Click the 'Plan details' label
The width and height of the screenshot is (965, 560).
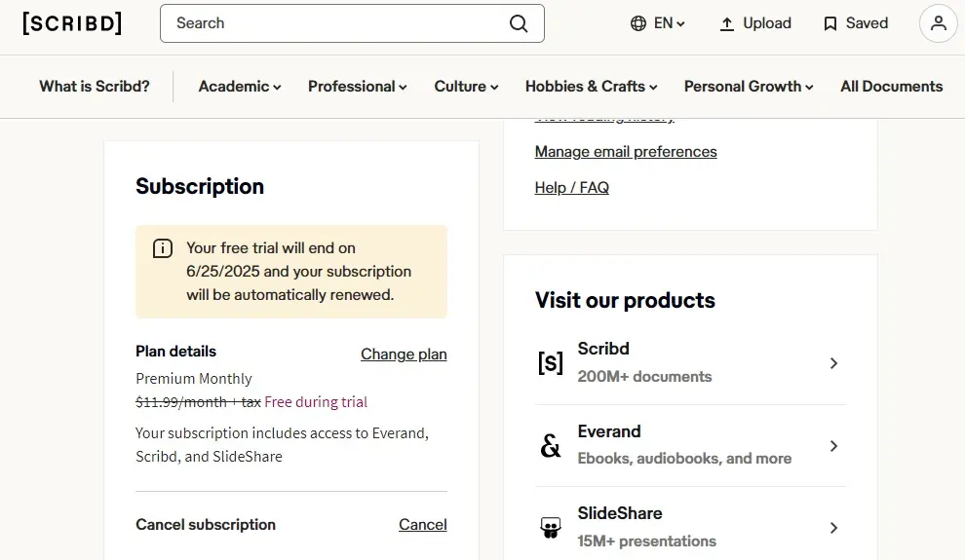coord(176,351)
